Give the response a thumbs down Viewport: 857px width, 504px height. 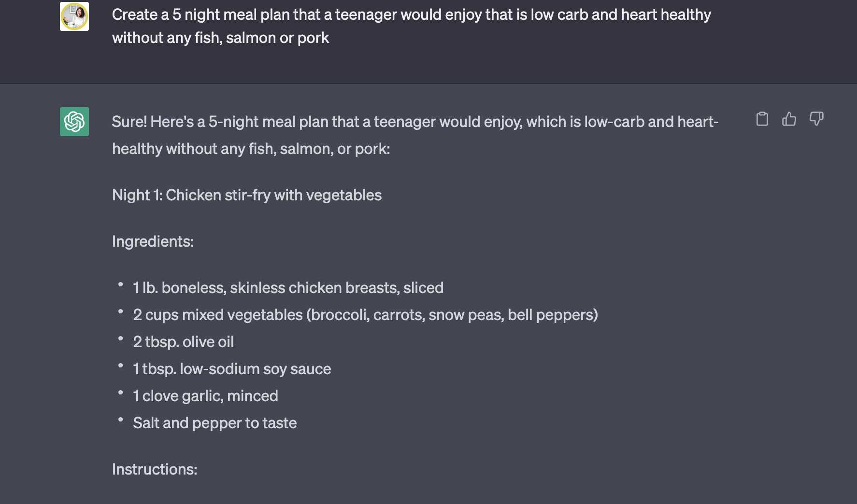click(816, 119)
